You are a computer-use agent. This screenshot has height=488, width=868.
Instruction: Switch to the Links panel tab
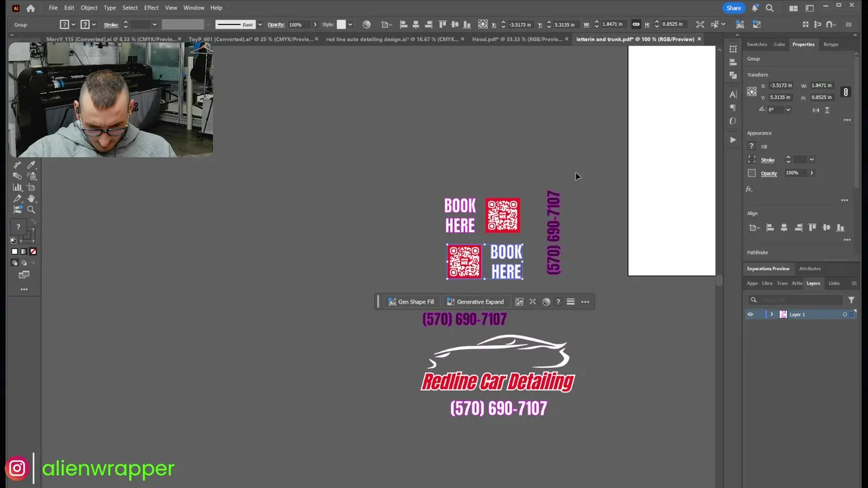click(834, 283)
